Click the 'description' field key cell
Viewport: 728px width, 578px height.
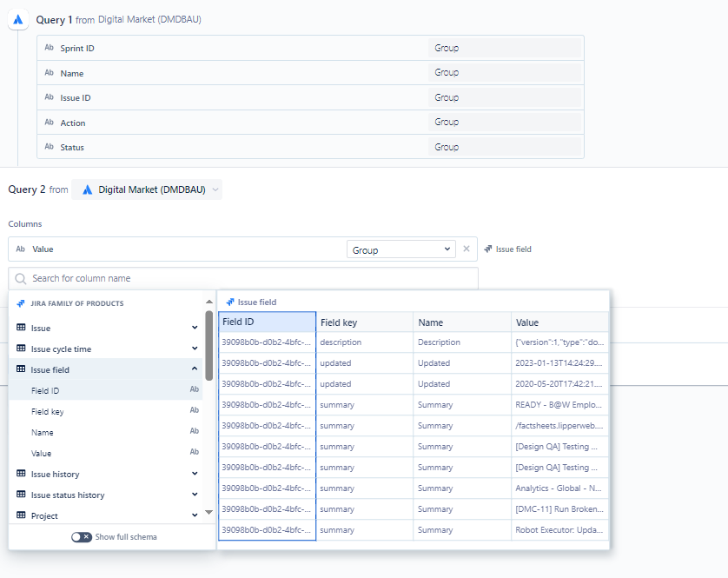point(365,342)
